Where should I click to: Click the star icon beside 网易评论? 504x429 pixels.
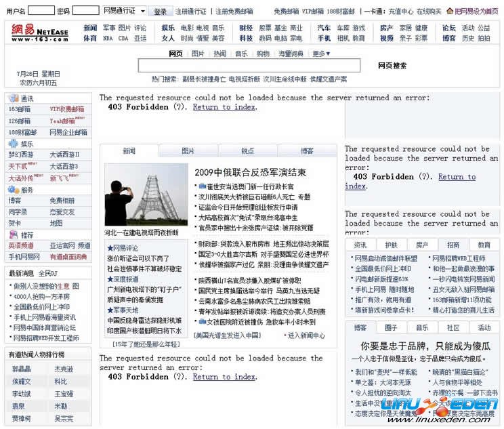[110, 248]
